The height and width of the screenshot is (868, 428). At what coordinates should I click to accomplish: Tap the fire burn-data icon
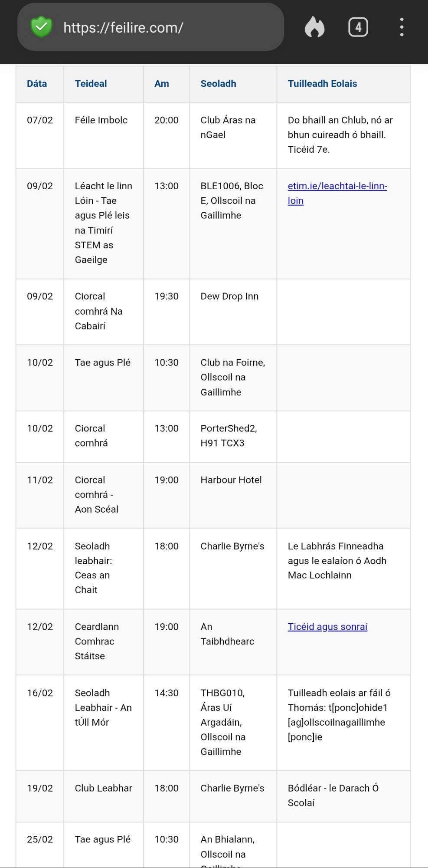(314, 27)
